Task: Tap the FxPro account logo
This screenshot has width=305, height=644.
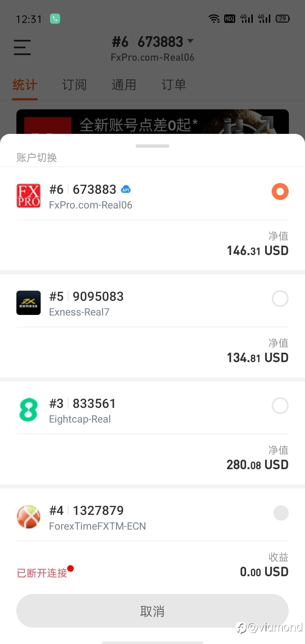Action: (x=29, y=196)
